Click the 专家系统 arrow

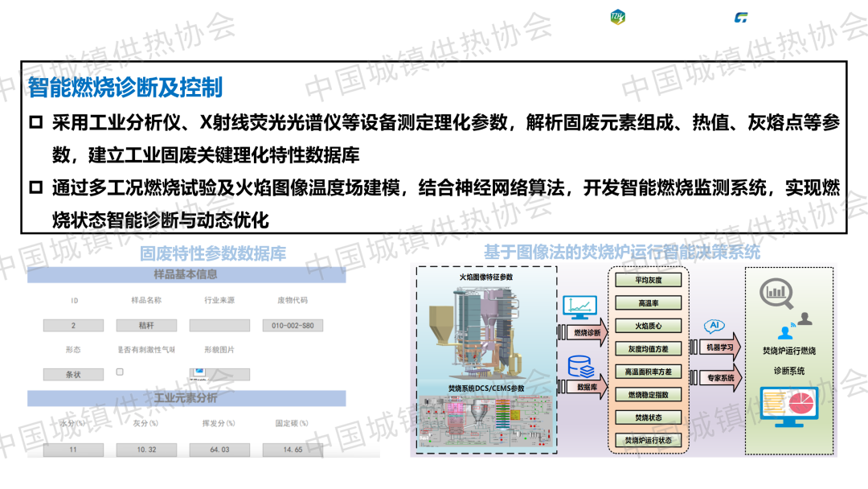[x=719, y=377]
